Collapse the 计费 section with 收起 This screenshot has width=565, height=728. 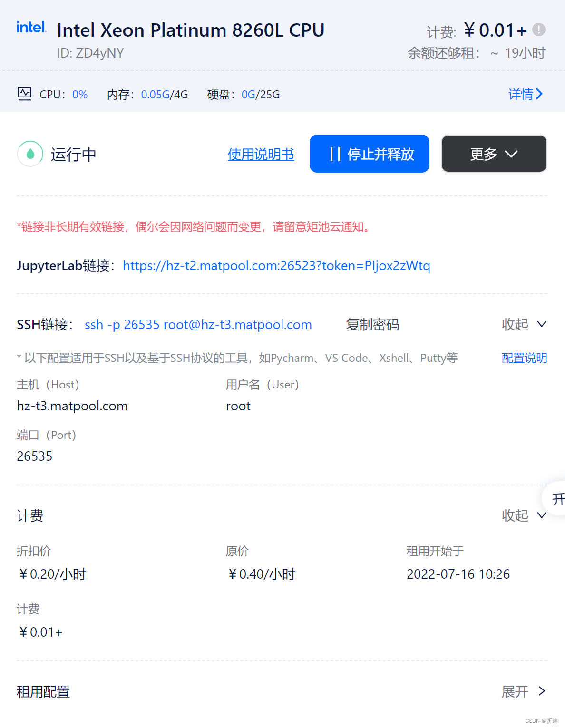coord(524,515)
